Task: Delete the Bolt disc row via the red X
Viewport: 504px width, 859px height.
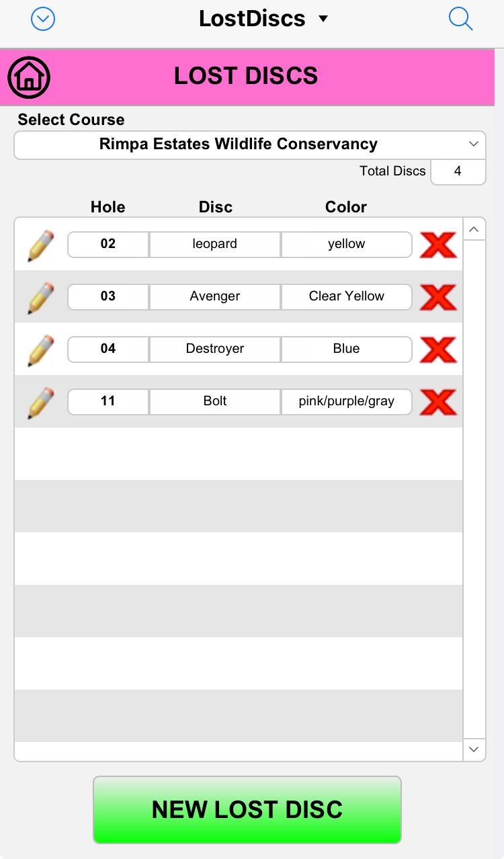Action: click(438, 402)
